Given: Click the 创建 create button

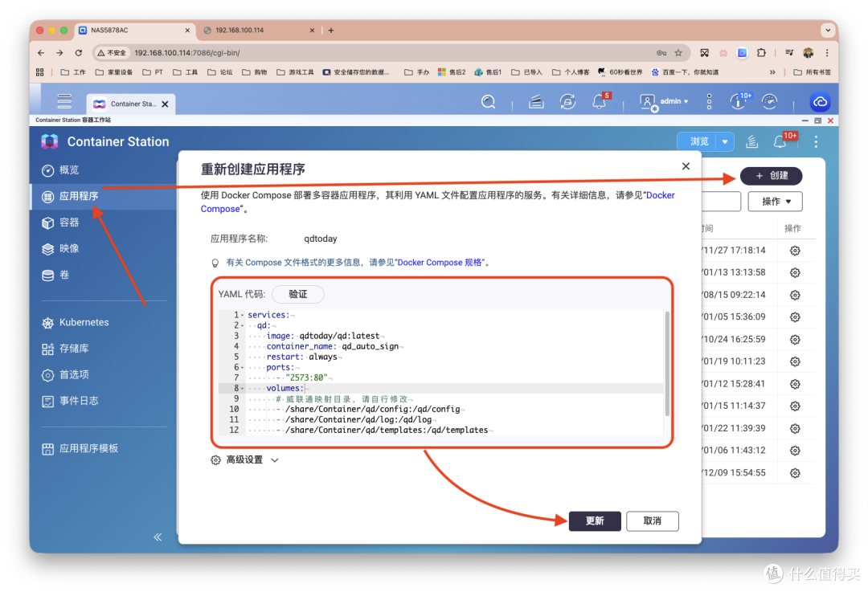Looking at the screenshot, I should [771, 175].
